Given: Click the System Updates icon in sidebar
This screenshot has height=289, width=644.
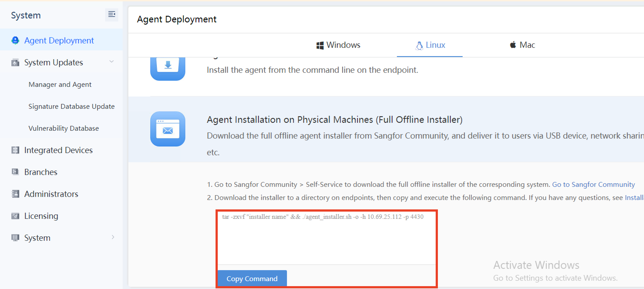Looking at the screenshot, I should click(x=15, y=62).
